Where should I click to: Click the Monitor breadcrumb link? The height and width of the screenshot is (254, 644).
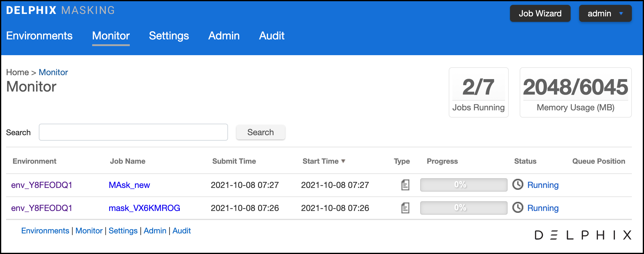pyautogui.click(x=53, y=72)
